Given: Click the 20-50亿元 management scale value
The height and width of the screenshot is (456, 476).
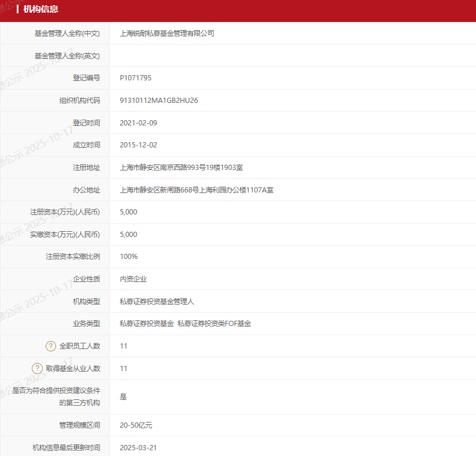Looking at the screenshot, I should coord(136,425).
